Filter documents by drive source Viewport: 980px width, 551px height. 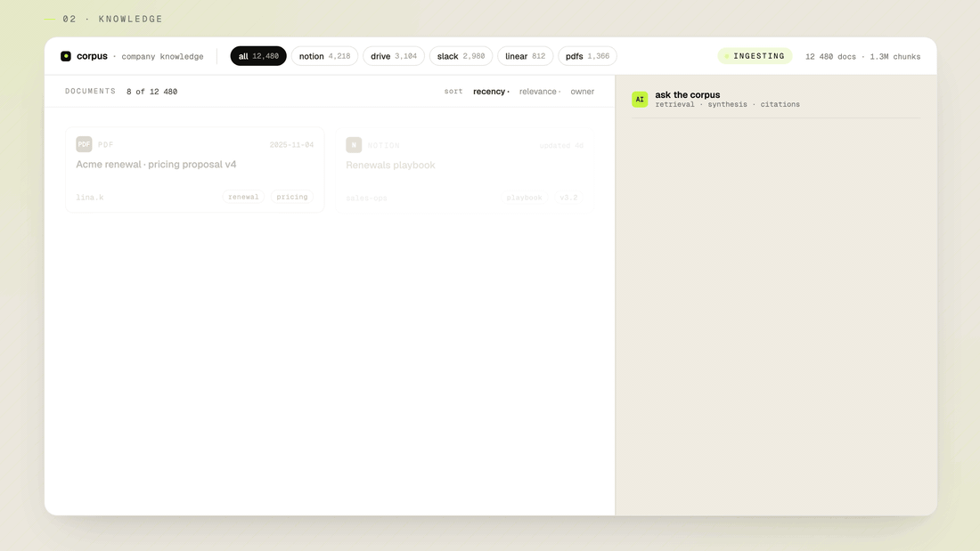point(394,56)
